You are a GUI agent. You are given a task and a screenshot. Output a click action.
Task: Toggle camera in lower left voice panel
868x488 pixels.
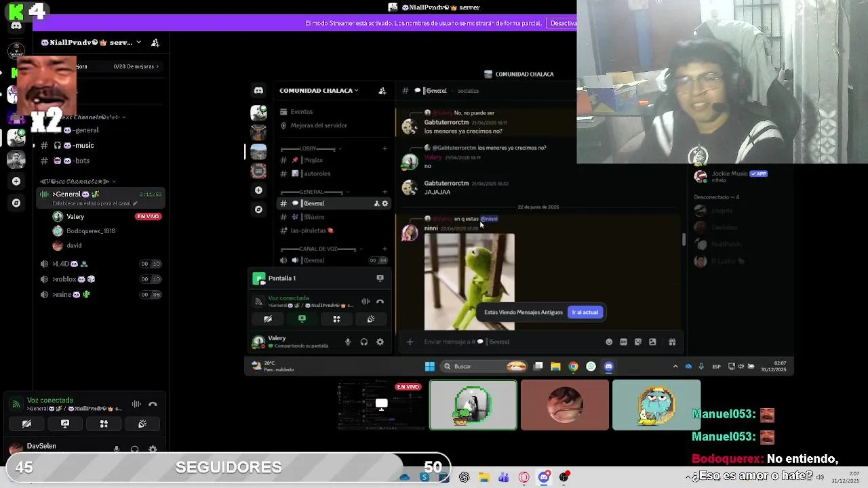tap(26, 424)
